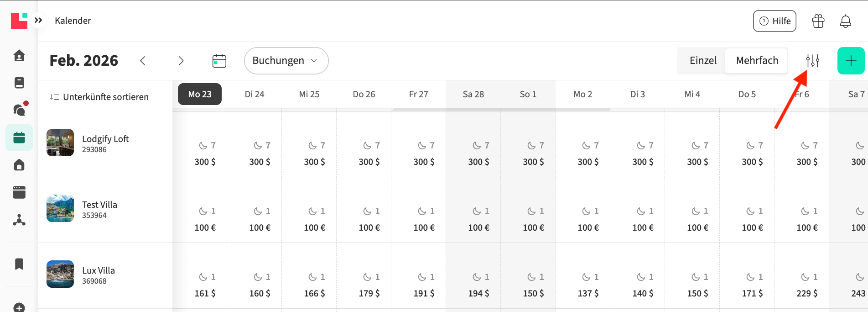
Task: Go to the next month arrow
Action: (x=181, y=61)
